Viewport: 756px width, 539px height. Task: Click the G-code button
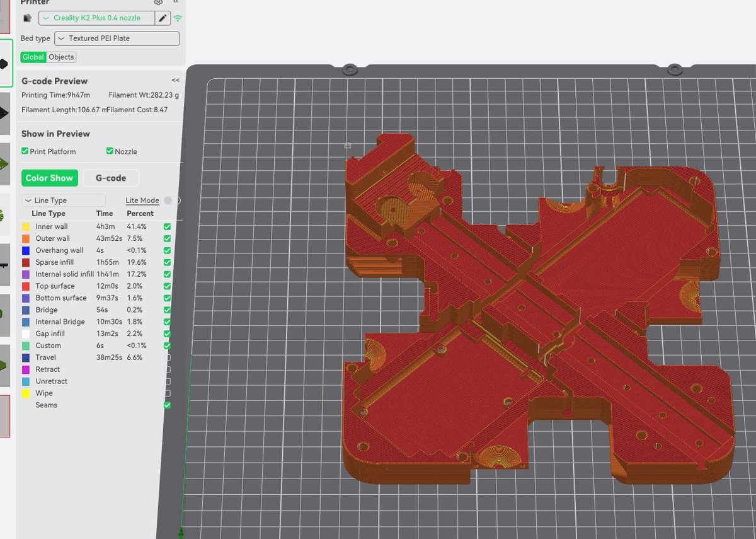coord(111,178)
